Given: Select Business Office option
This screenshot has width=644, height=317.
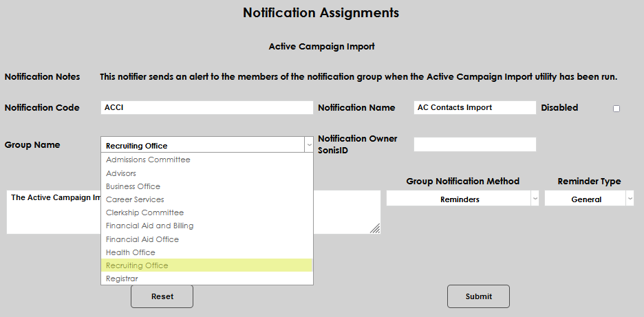Looking at the screenshot, I should pos(133,186).
